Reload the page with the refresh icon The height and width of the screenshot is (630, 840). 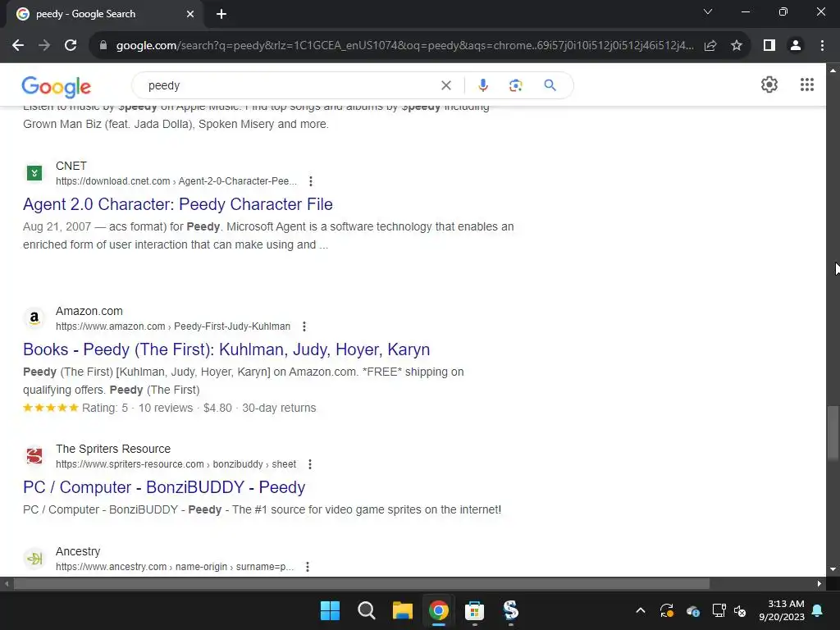click(x=71, y=46)
